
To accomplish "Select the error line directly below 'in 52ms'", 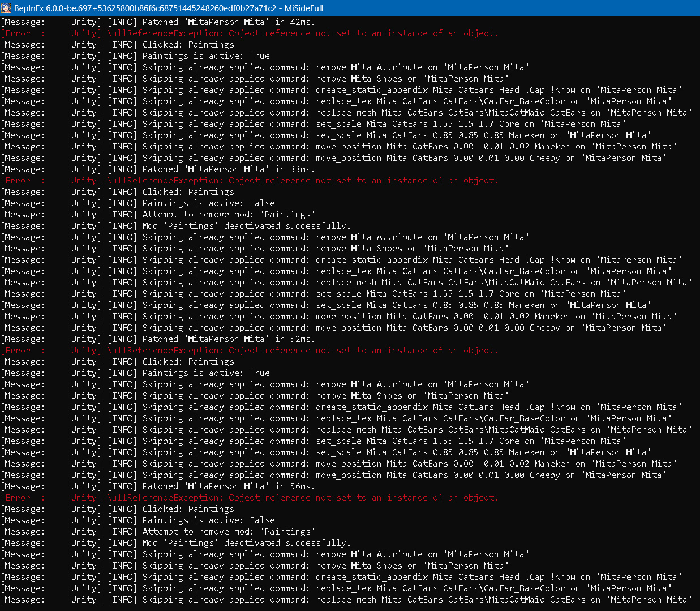I will click(x=302, y=351).
